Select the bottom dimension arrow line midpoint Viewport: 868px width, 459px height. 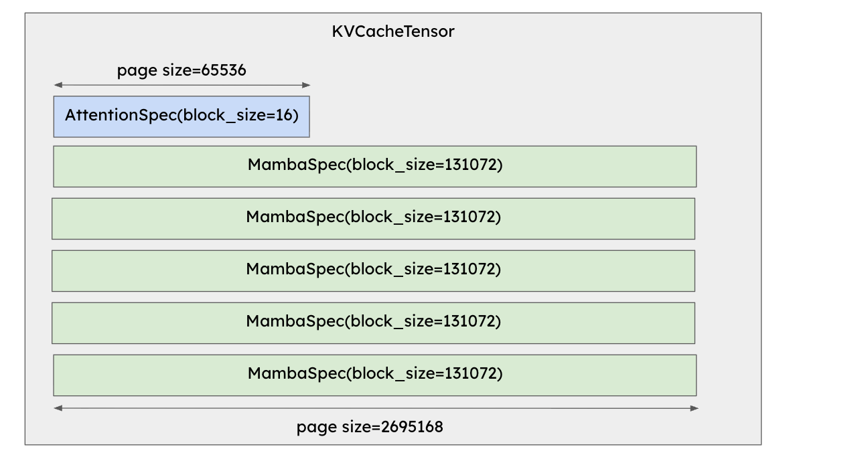click(376, 408)
